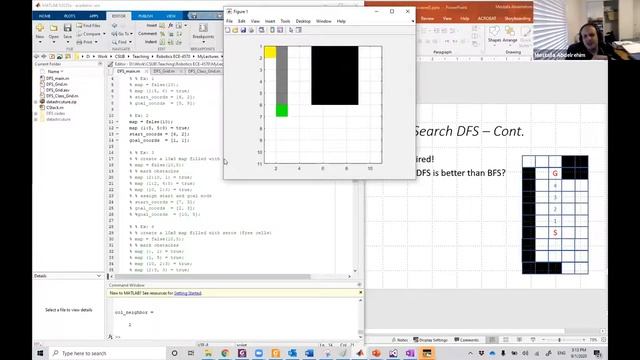Open the Breakpoints dropdown in MATLAB ribbon

click(203, 41)
